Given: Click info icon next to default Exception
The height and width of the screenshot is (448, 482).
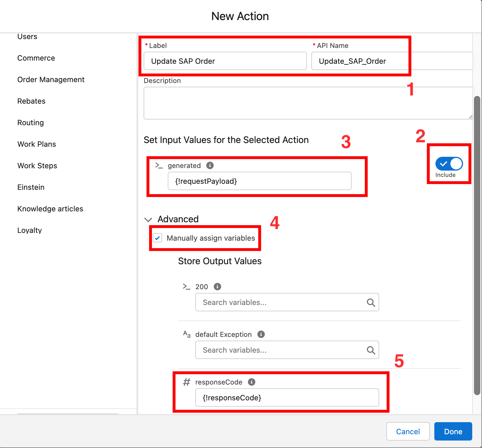Looking at the screenshot, I should 261,334.
